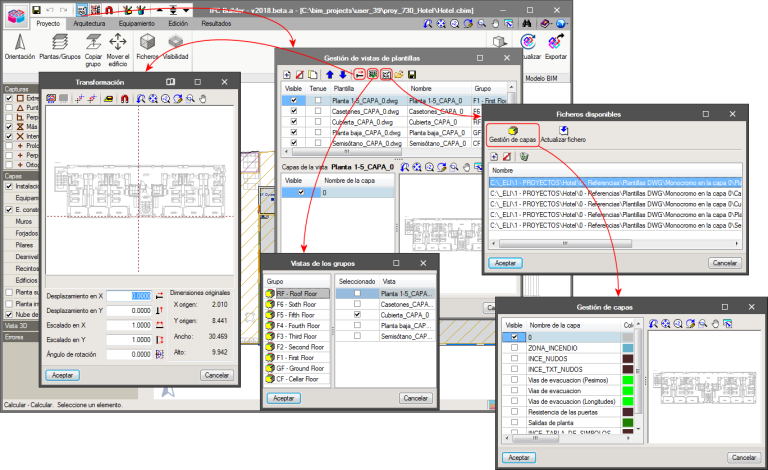
Task: Click Gestión de capas in Ficheros disponibles
Action: coord(512,135)
